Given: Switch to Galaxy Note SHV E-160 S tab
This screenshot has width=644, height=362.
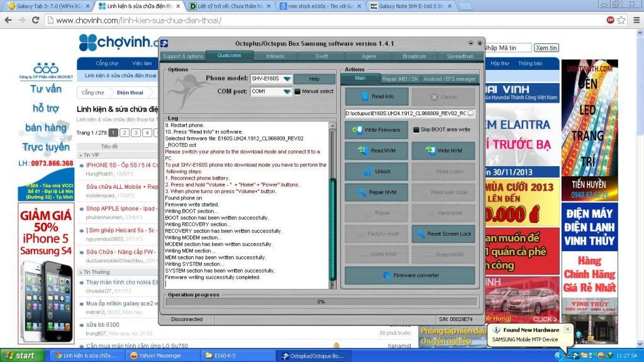Looking at the screenshot, I should [x=411, y=6].
